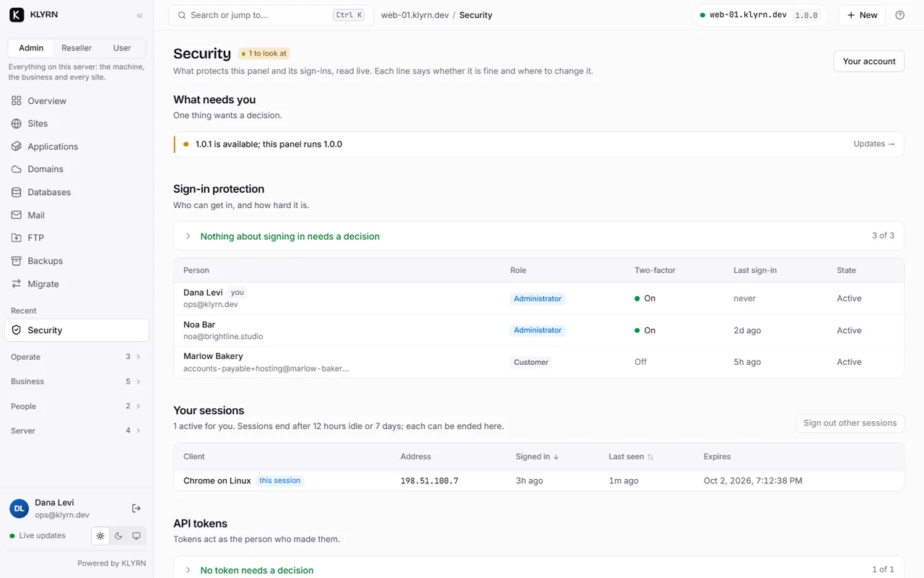
Task: Click the New button in top bar
Action: pyautogui.click(x=862, y=15)
